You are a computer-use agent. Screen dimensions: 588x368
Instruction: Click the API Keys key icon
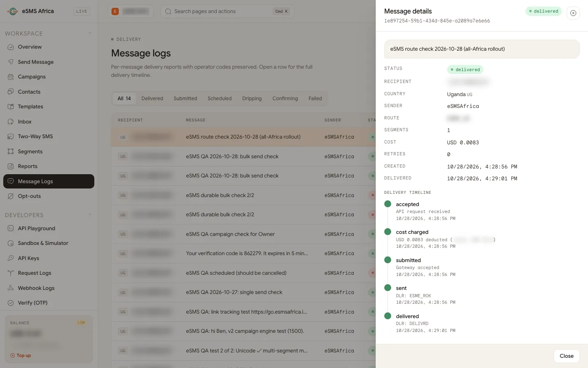(11, 258)
